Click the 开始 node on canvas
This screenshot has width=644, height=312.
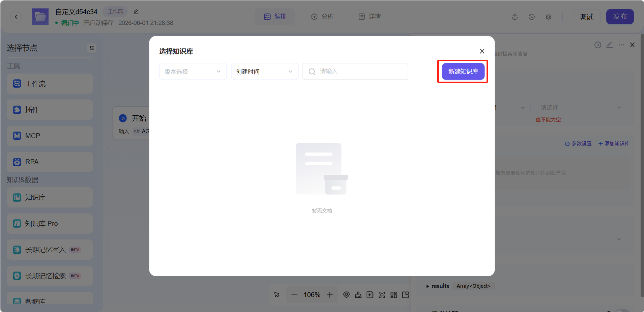pyautogui.click(x=131, y=123)
